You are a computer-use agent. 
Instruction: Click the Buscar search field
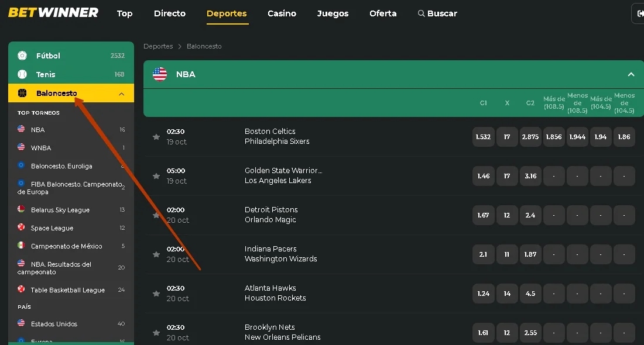click(x=437, y=13)
